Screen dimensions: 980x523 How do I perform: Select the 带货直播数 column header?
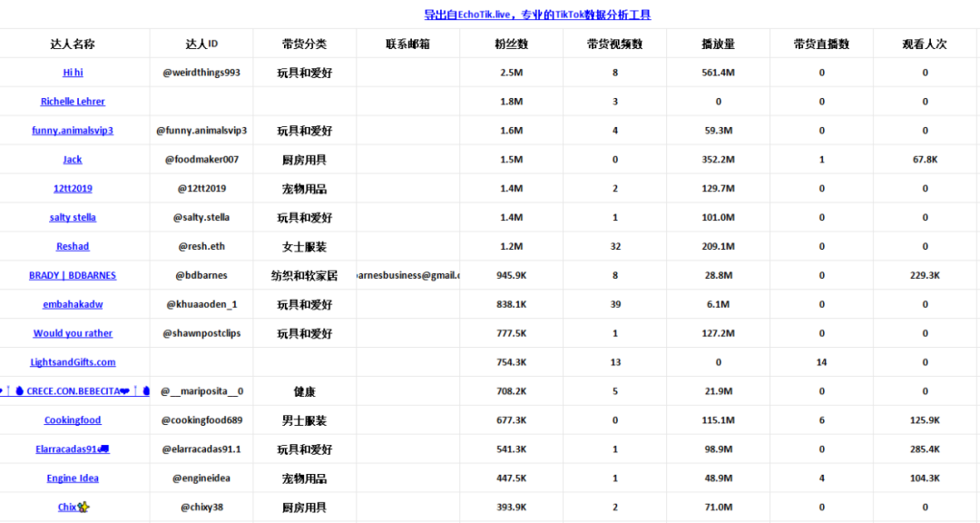click(822, 44)
